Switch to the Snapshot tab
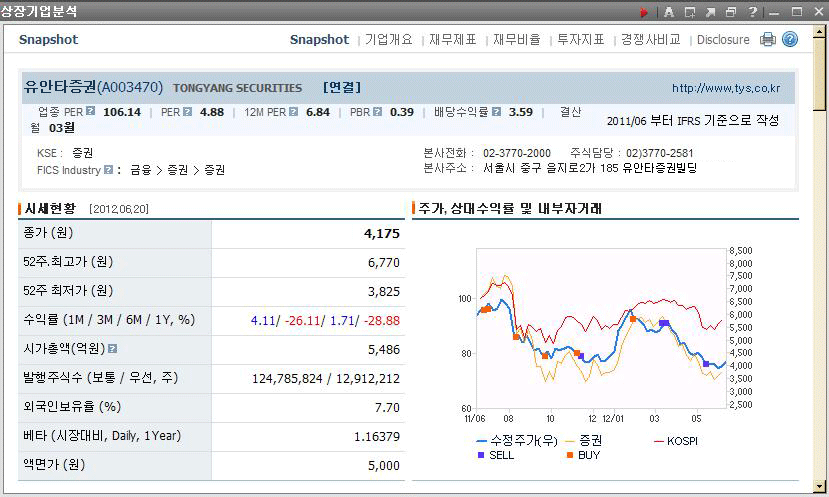The width and height of the screenshot is (829, 497). (x=319, y=40)
